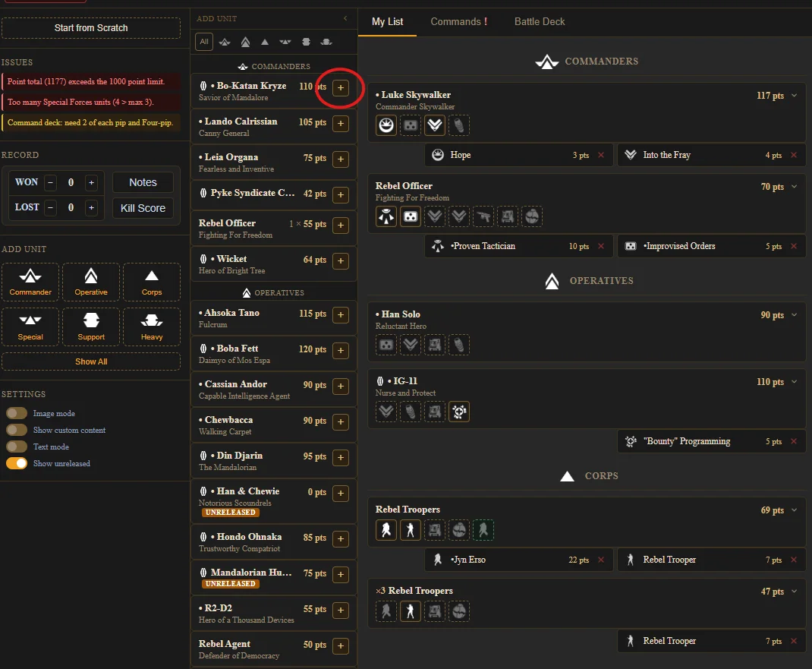The height and width of the screenshot is (669, 812).
Task: Switch to My List tab
Action: (x=387, y=22)
